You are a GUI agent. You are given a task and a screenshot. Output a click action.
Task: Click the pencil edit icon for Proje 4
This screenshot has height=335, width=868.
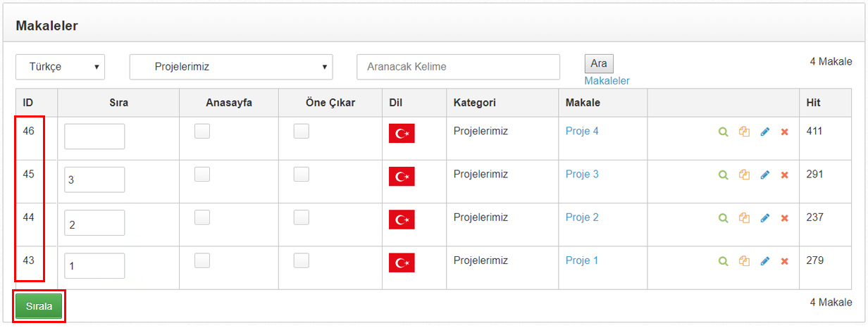(x=765, y=132)
